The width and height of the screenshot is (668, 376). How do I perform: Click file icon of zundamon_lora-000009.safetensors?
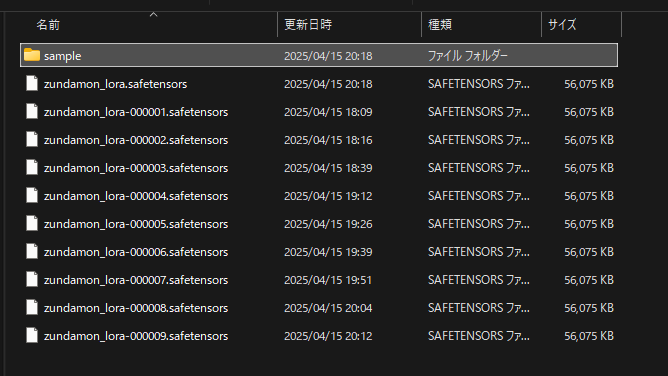[32, 336]
